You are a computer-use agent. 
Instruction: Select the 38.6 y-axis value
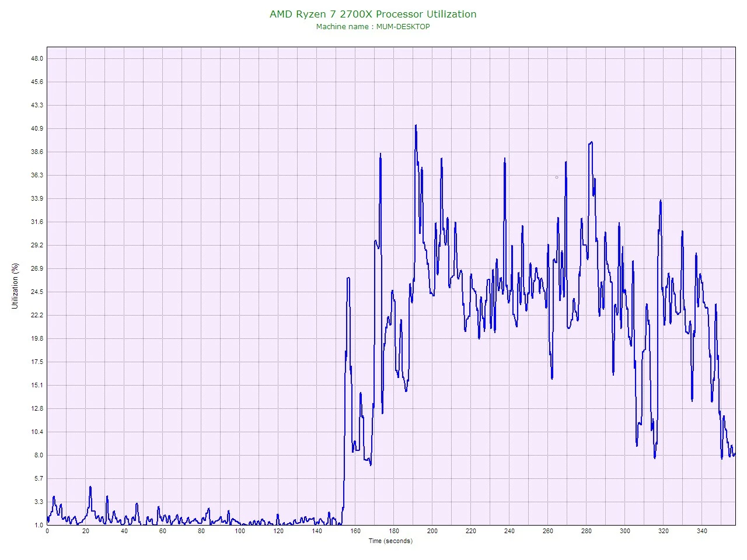pyautogui.click(x=37, y=152)
